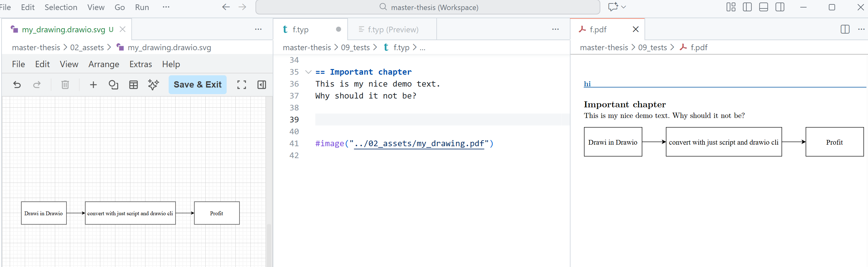Click the draw.io redo arrow icon
Image resolution: width=868 pixels, height=267 pixels.
[x=37, y=85]
